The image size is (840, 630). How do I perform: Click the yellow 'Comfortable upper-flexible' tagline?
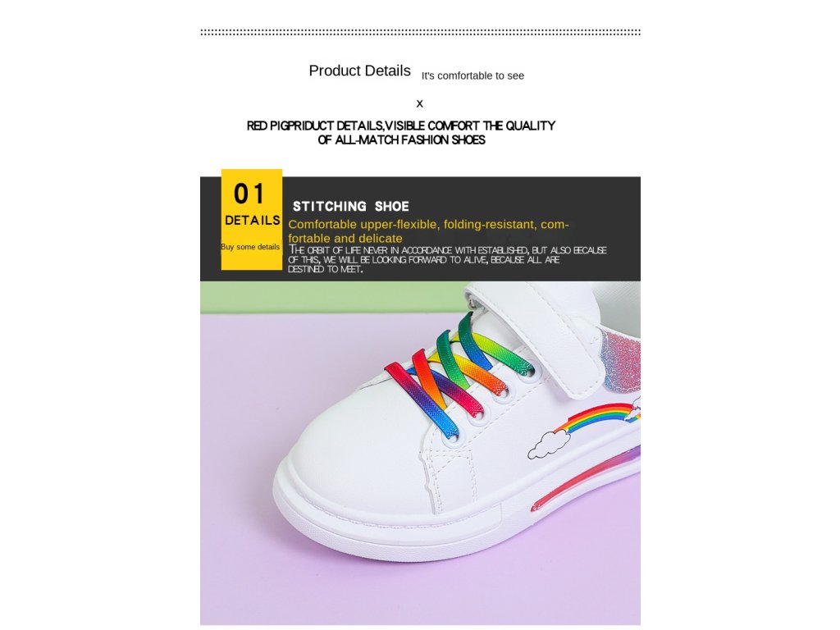[428, 231]
